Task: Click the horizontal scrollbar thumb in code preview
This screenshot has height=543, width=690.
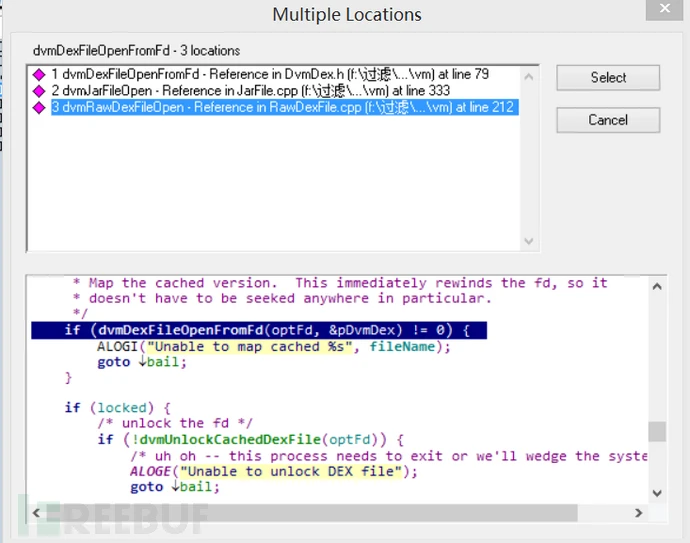Action: (x=312, y=513)
